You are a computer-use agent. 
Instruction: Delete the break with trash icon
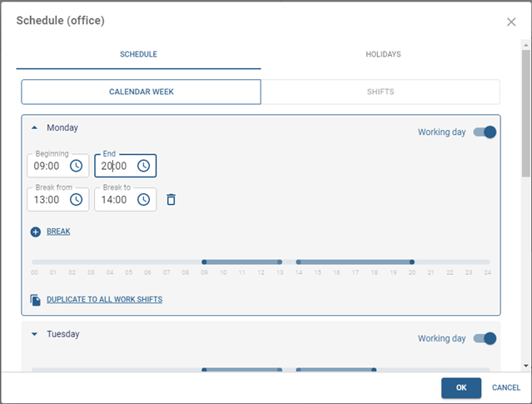[x=171, y=200]
